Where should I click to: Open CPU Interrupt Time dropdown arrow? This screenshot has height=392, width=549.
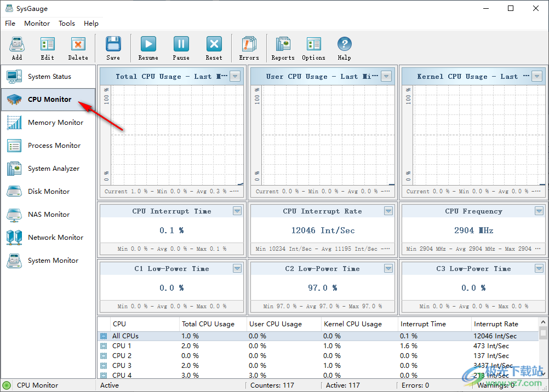(x=237, y=211)
